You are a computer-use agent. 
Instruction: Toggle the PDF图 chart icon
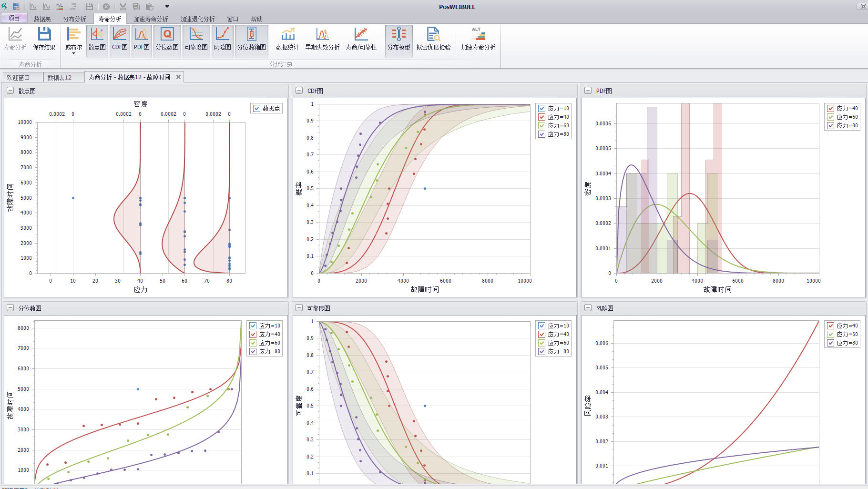pos(142,34)
